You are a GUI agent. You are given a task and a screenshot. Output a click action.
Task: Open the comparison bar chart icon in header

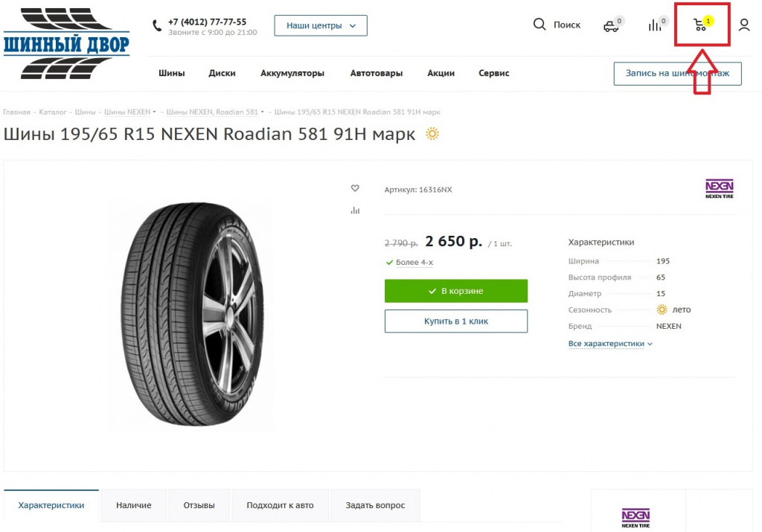point(655,25)
